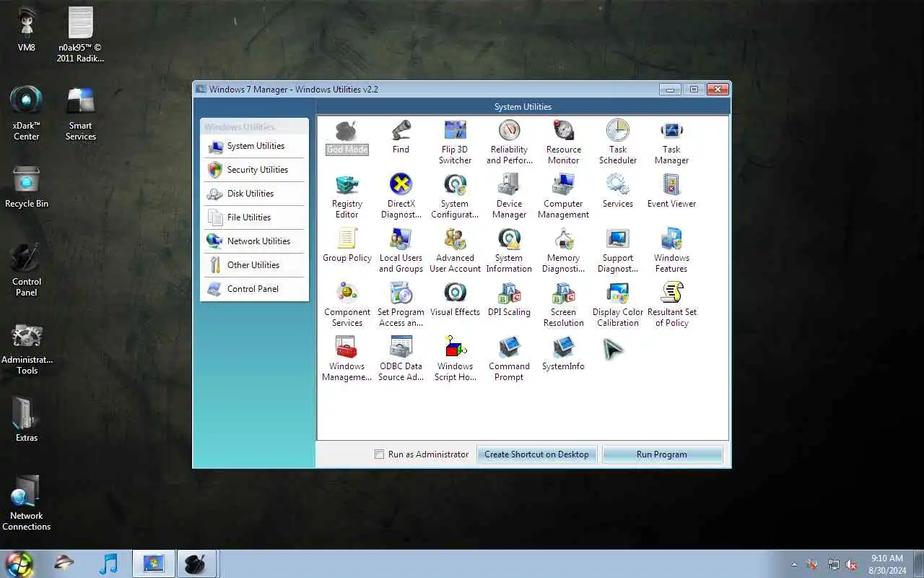Select the Visual Effects icon
Viewport: 924px width, 578px height.
point(455,293)
